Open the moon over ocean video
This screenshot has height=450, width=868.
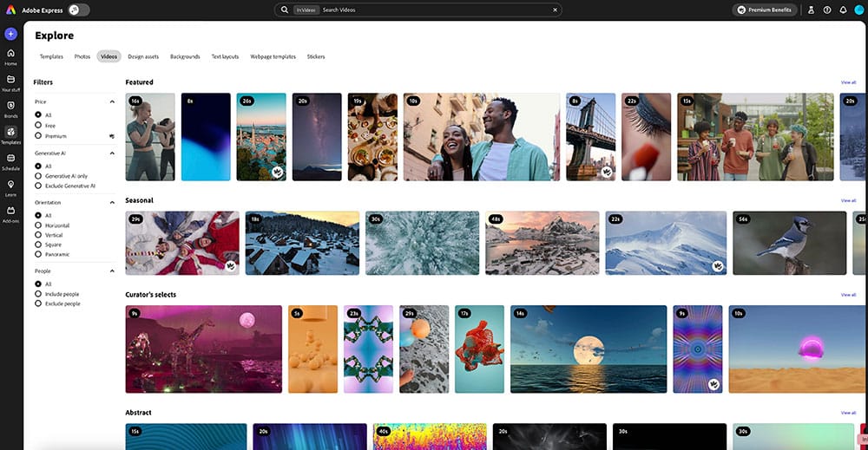coord(589,349)
